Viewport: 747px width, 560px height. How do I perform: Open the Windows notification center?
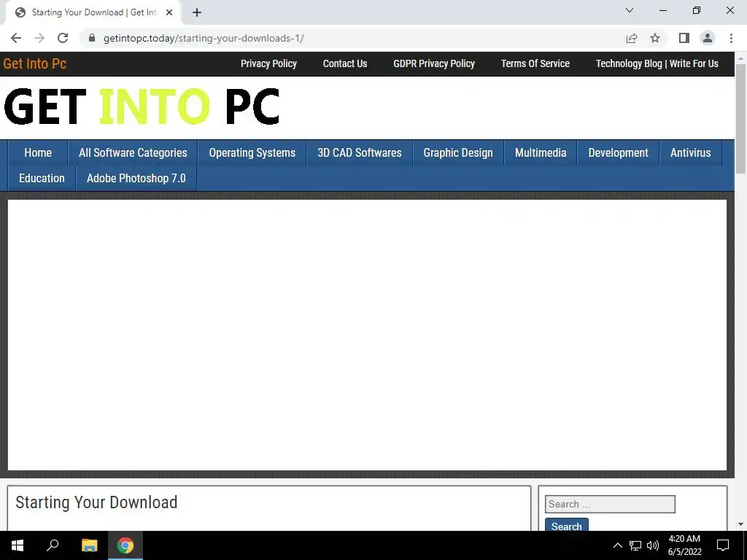(723, 545)
